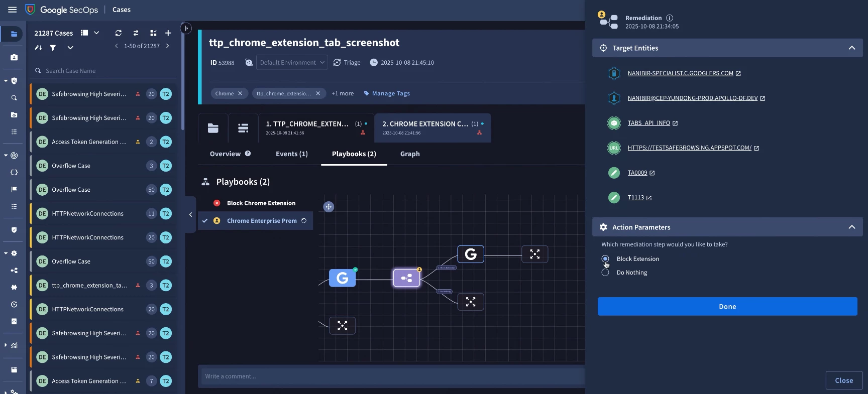Open the Cases folder sidebar icon
Viewport: 868px width, 394px height.
[14, 34]
